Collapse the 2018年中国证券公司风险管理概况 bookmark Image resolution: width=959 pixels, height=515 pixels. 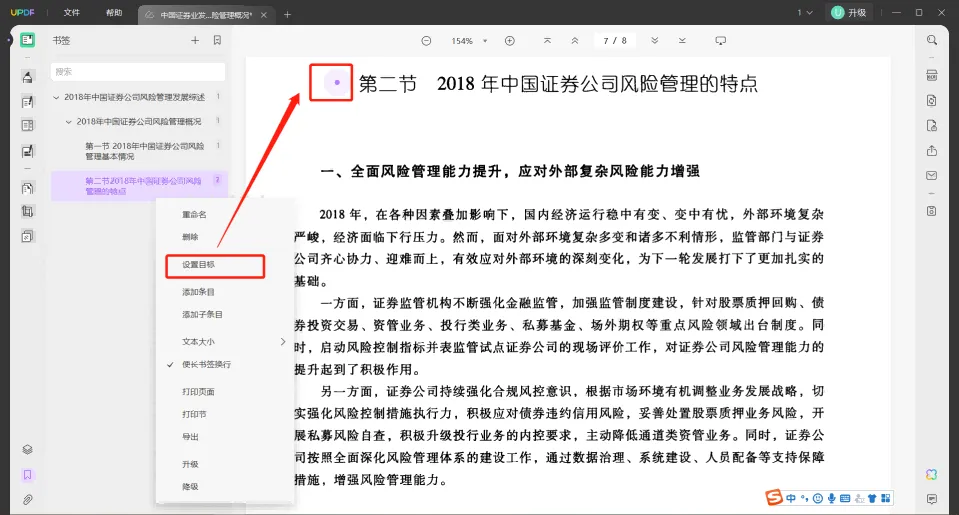click(69, 122)
